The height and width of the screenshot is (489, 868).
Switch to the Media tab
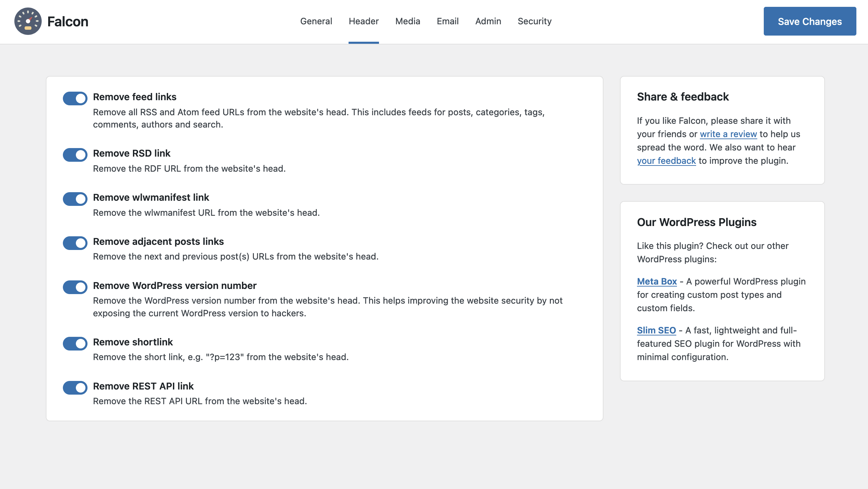point(407,21)
